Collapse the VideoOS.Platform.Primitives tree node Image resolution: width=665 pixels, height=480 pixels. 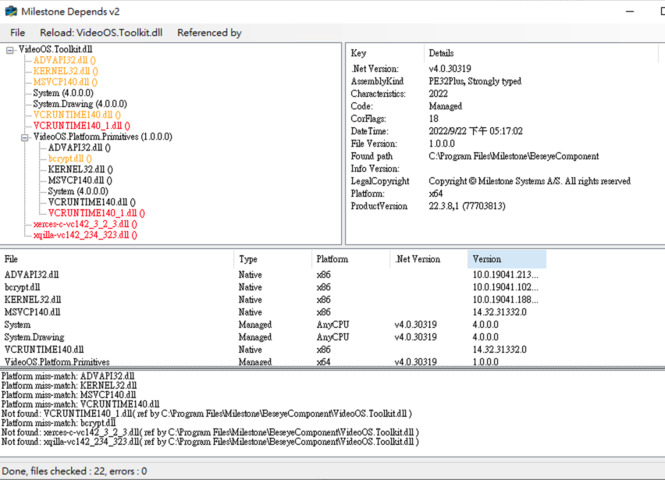tap(25, 137)
